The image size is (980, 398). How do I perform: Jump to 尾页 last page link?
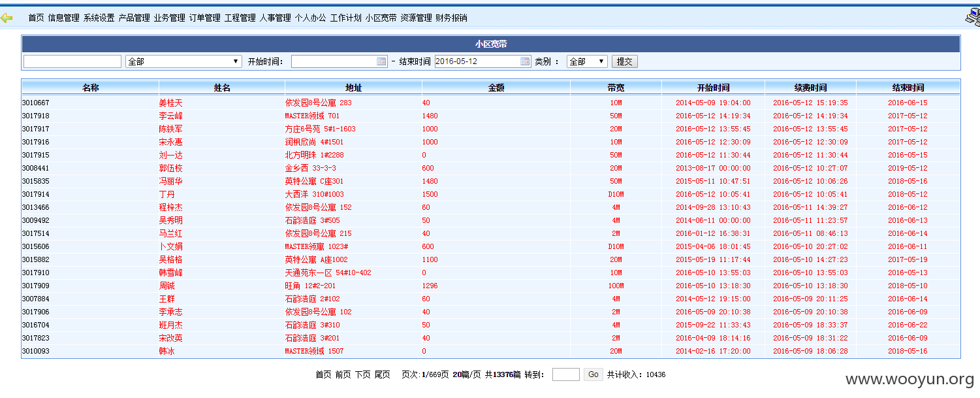pyautogui.click(x=382, y=374)
